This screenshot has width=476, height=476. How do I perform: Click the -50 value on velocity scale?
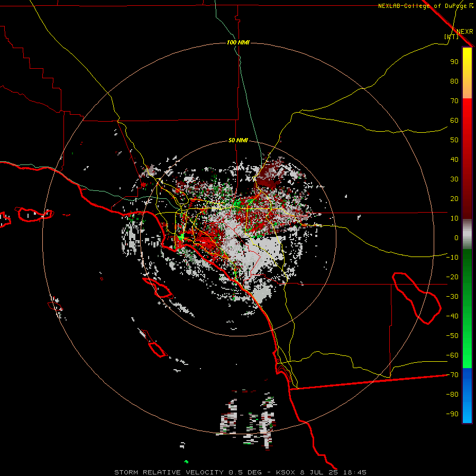[452, 336]
